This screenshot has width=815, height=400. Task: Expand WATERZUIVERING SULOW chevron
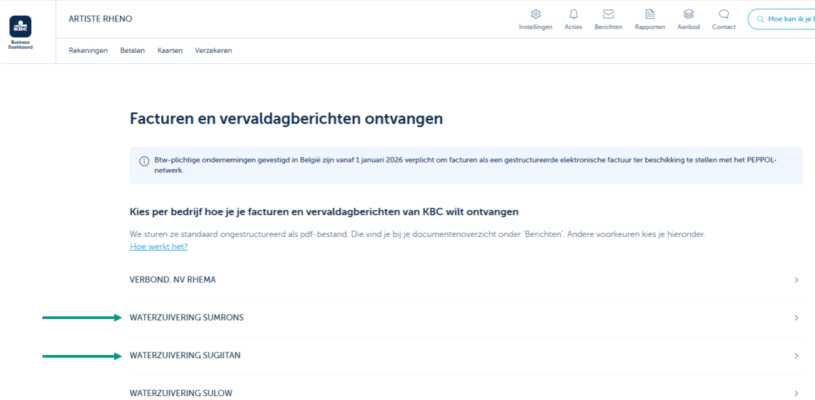point(796,393)
